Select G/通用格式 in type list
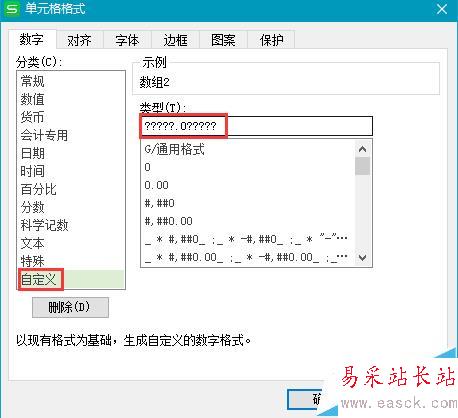The width and height of the screenshot is (458, 418). click(248, 149)
